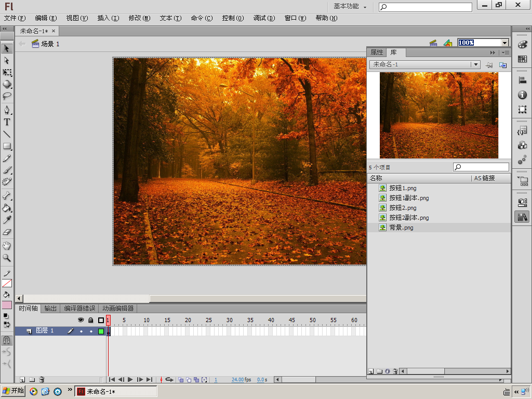The width and height of the screenshot is (532, 399).
Task: Open the 窗口(W) menu
Action: (x=295, y=18)
